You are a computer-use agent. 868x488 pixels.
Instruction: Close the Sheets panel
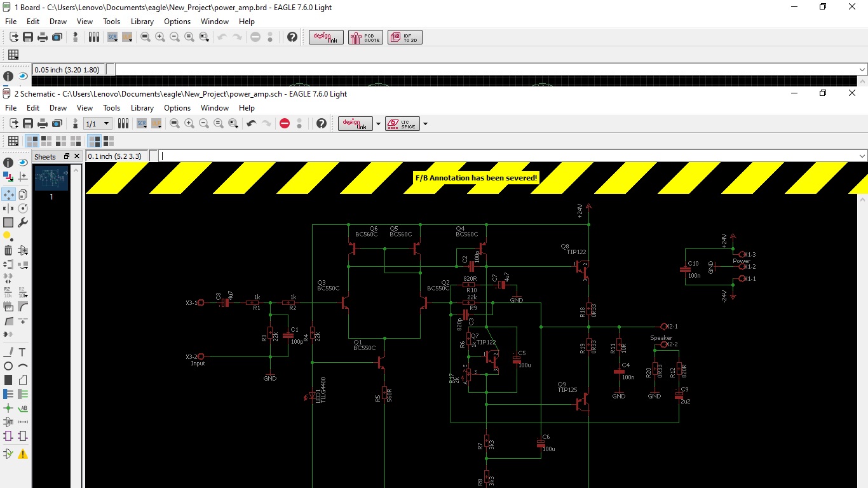pyautogui.click(x=77, y=156)
